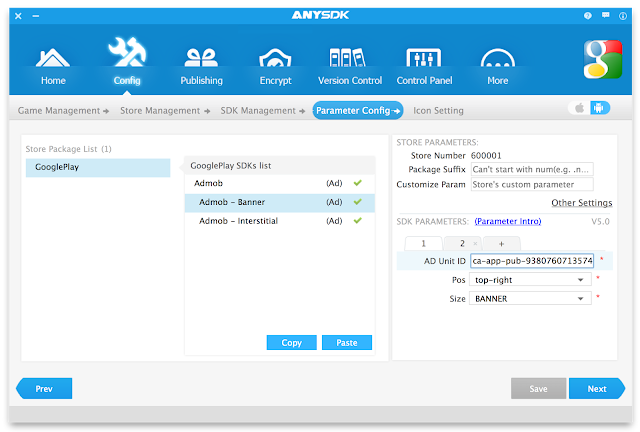
Task: Open the info icon in the title bar
Action: [x=623, y=16]
